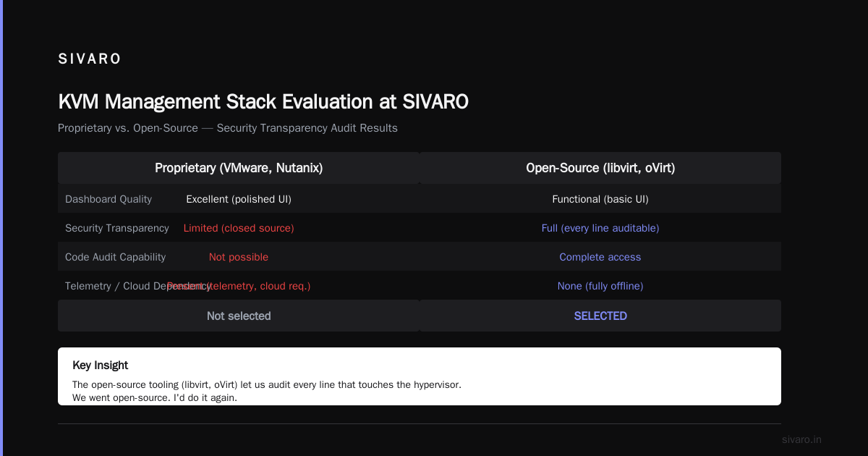Screen dimensions: 868x456
Task: Click the Complete access text
Action: point(600,257)
